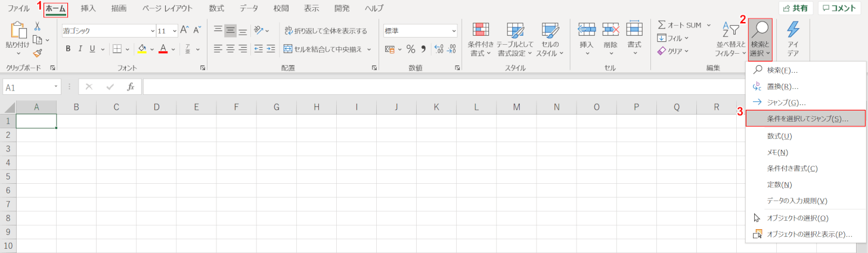Decrease font size with the small A icon
The image size is (868, 253).
[x=197, y=30]
